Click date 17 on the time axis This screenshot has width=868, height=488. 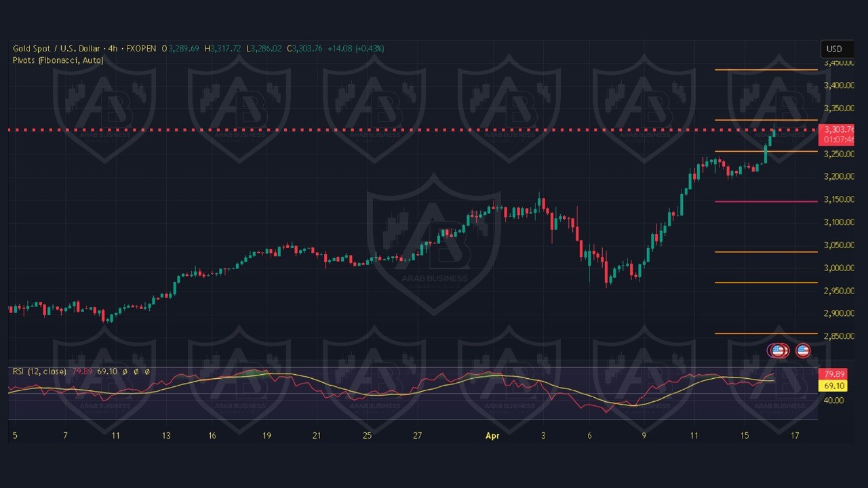click(x=795, y=436)
